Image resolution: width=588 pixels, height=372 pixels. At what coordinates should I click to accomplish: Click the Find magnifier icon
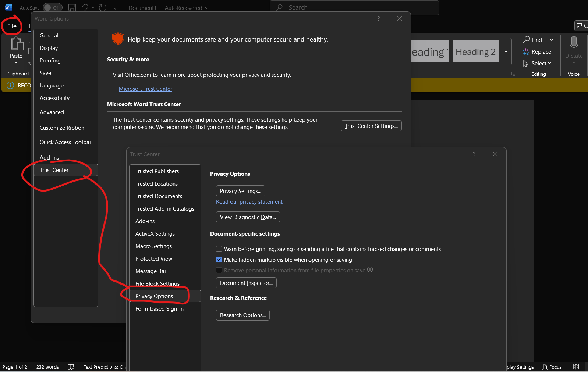coord(527,40)
